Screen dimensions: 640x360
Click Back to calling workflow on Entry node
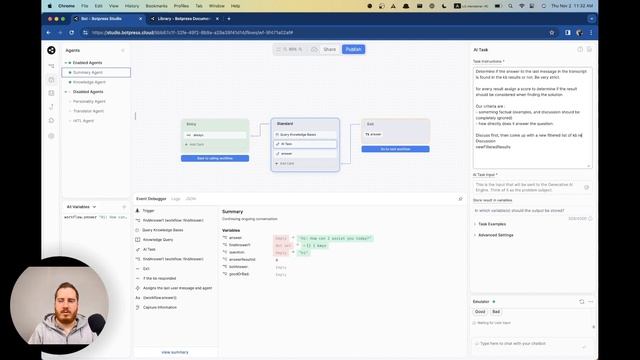(215, 158)
